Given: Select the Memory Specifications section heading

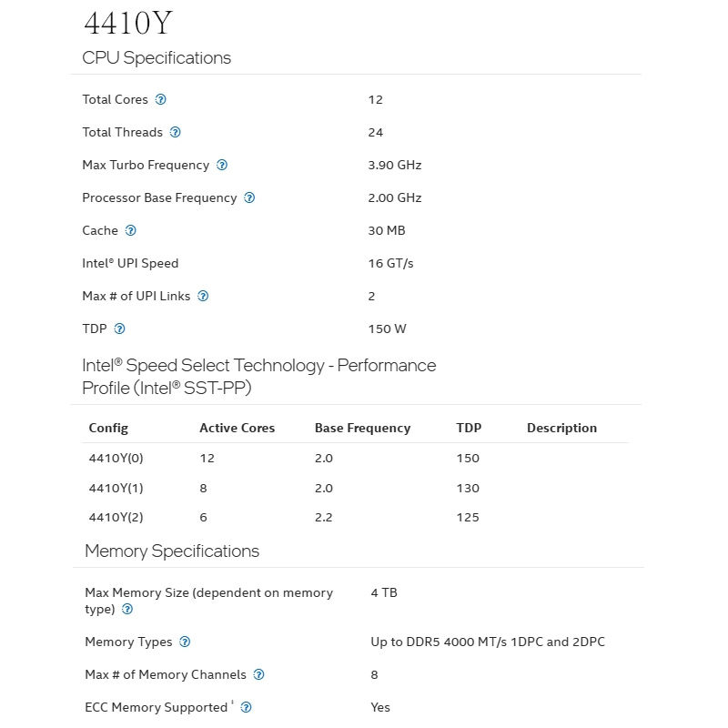Looking at the screenshot, I should coord(172,551).
